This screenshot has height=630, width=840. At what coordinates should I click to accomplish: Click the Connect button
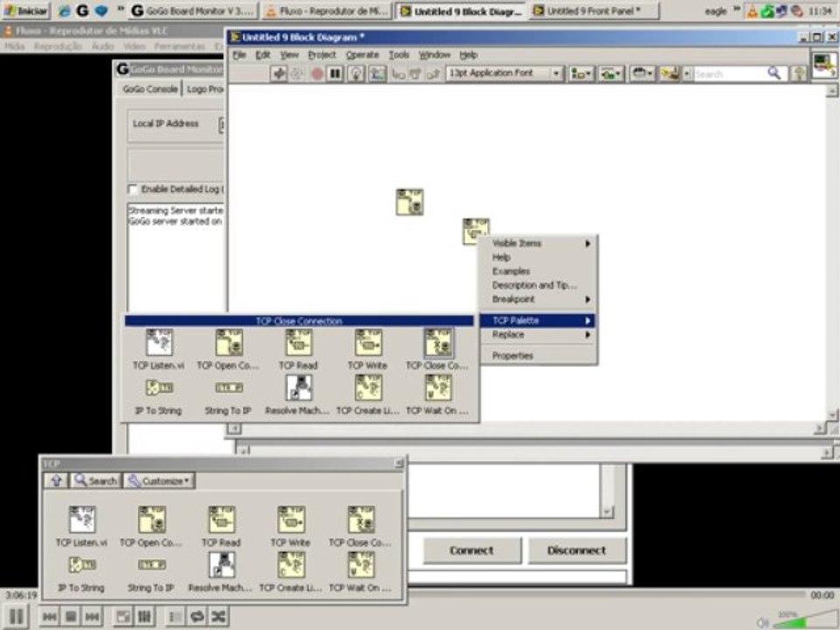472,550
